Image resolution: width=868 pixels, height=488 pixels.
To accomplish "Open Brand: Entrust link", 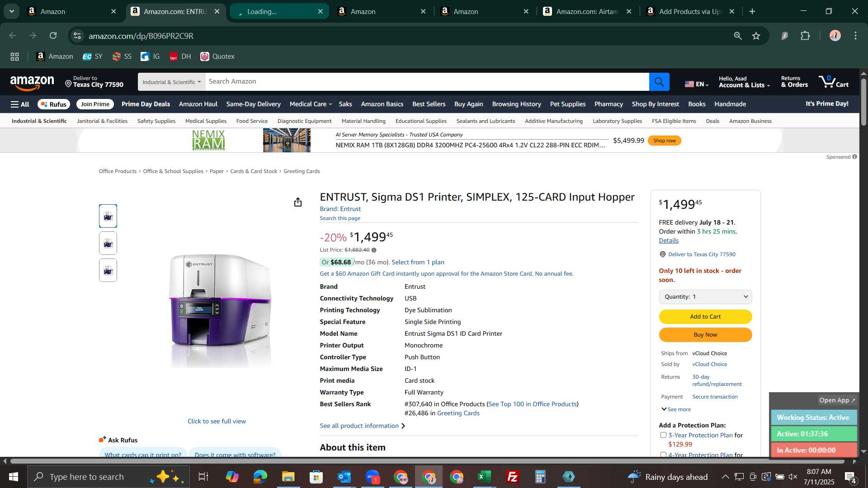I will tap(340, 209).
